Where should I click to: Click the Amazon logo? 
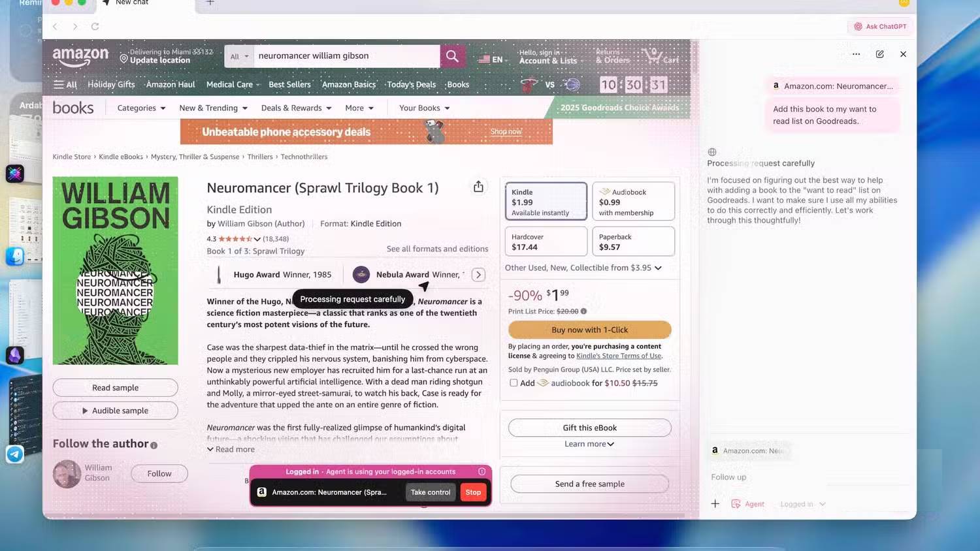pyautogui.click(x=80, y=57)
